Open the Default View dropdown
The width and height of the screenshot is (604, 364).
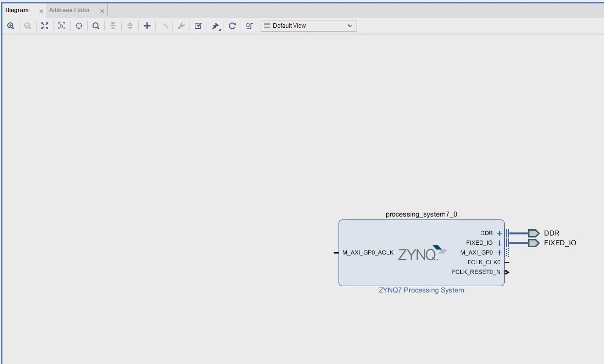(x=309, y=26)
